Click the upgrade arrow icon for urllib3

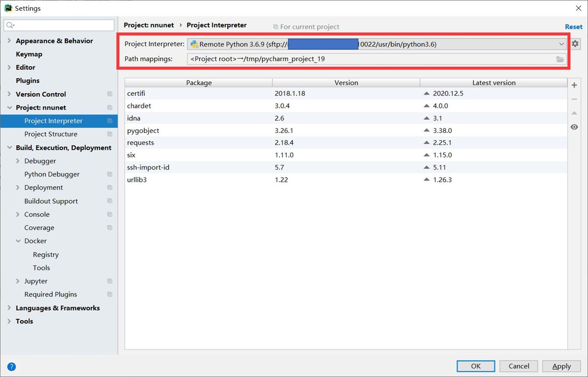[x=426, y=180]
